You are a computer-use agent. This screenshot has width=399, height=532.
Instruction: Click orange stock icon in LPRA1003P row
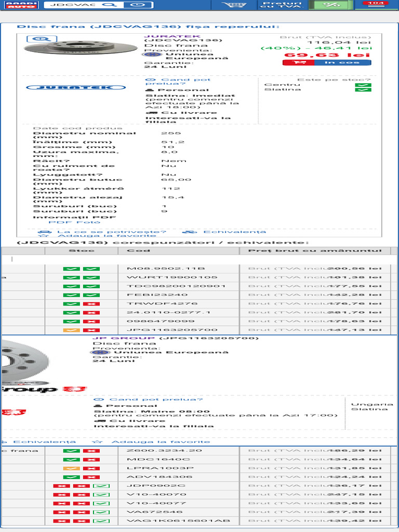72,469
